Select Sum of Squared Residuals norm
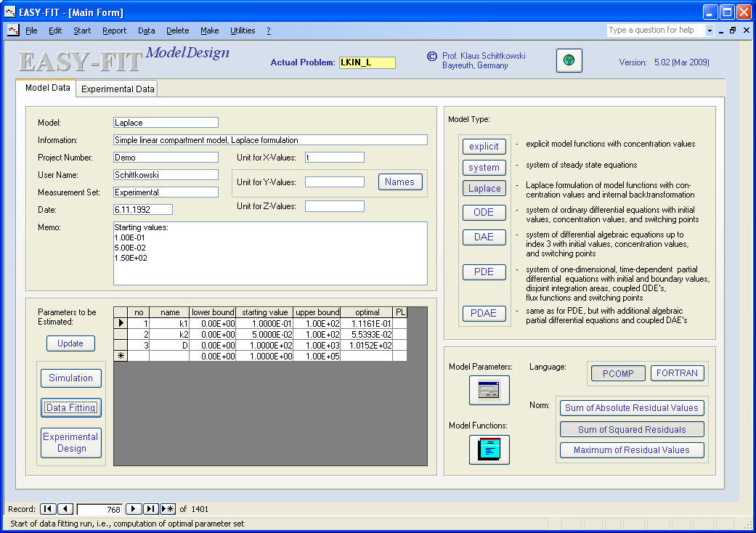This screenshot has height=533, width=756. click(632, 429)
